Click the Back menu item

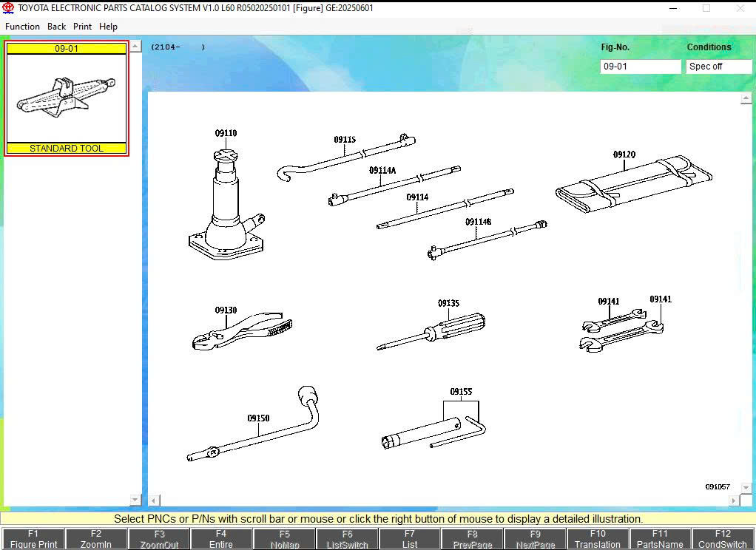pos(56,27)
